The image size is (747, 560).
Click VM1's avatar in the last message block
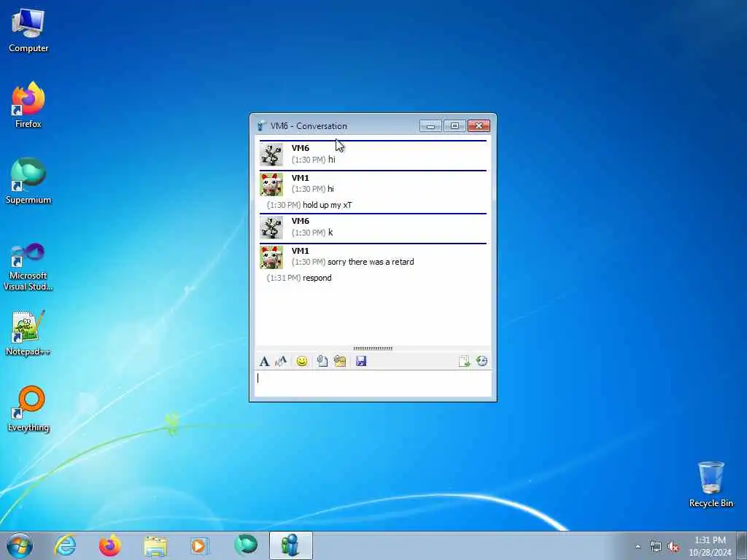pyautogui.click(x=271, y=257)
